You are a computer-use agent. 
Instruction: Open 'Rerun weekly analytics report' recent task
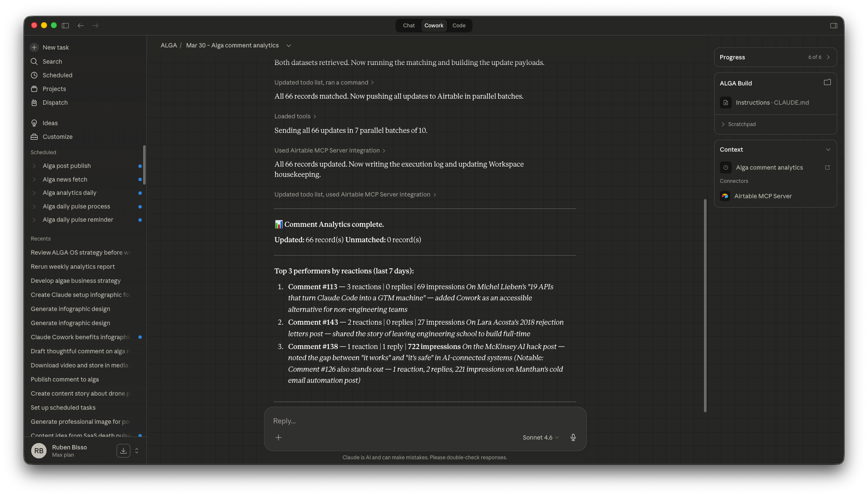[x=73, y=267]
